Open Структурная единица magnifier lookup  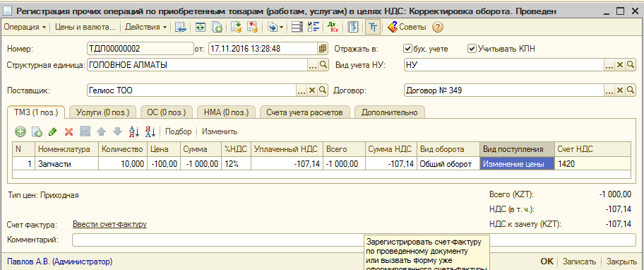[x=323, y=64]
